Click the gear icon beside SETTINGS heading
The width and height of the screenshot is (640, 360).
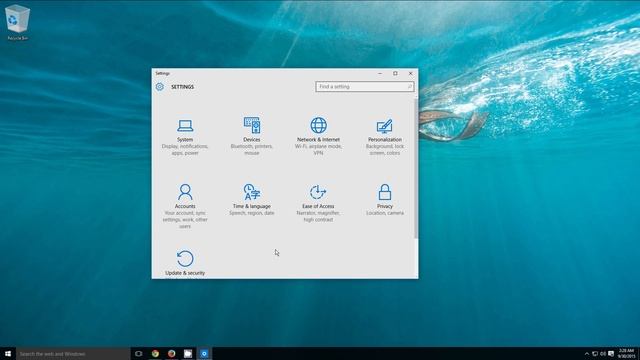(x=160, y=87)
